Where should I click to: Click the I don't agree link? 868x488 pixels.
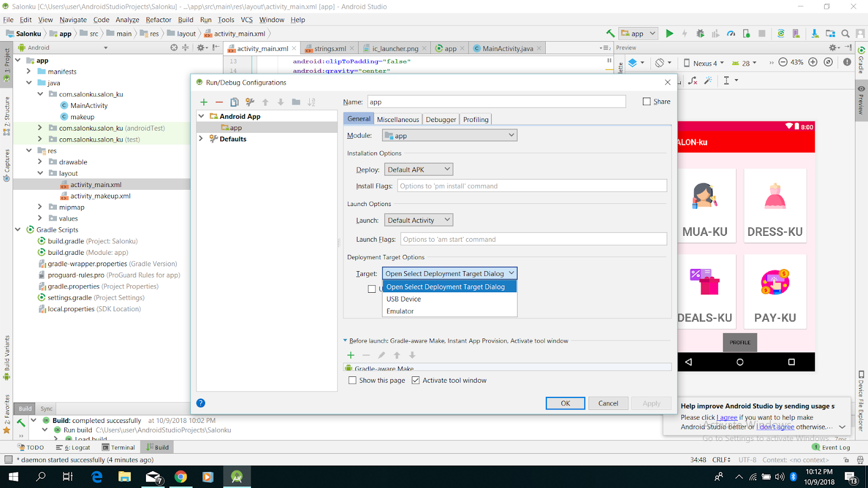coord(776,427)
